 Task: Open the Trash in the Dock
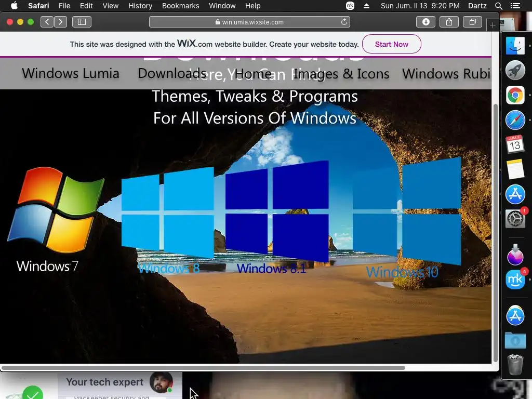pos(515,364)
